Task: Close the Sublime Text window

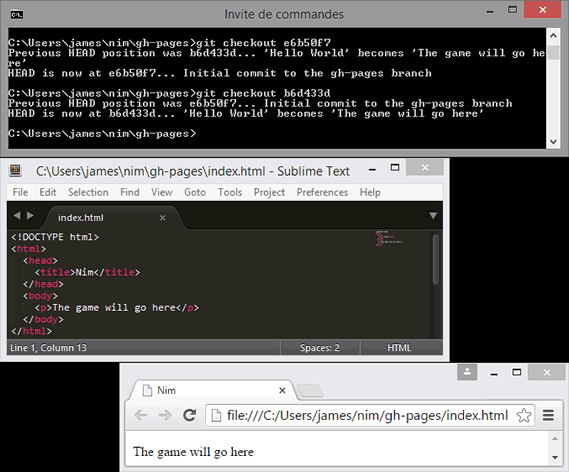Action: [x=425, y=168]
